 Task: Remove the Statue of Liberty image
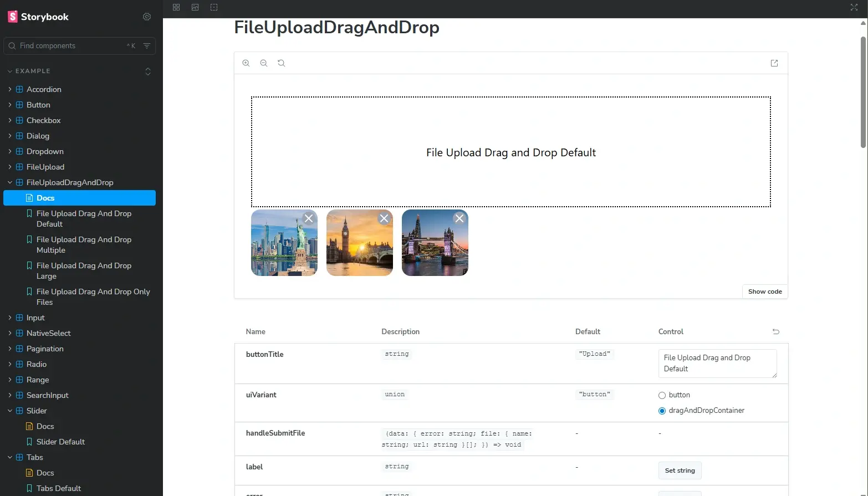pyautogui.click(x=309, y=218)
